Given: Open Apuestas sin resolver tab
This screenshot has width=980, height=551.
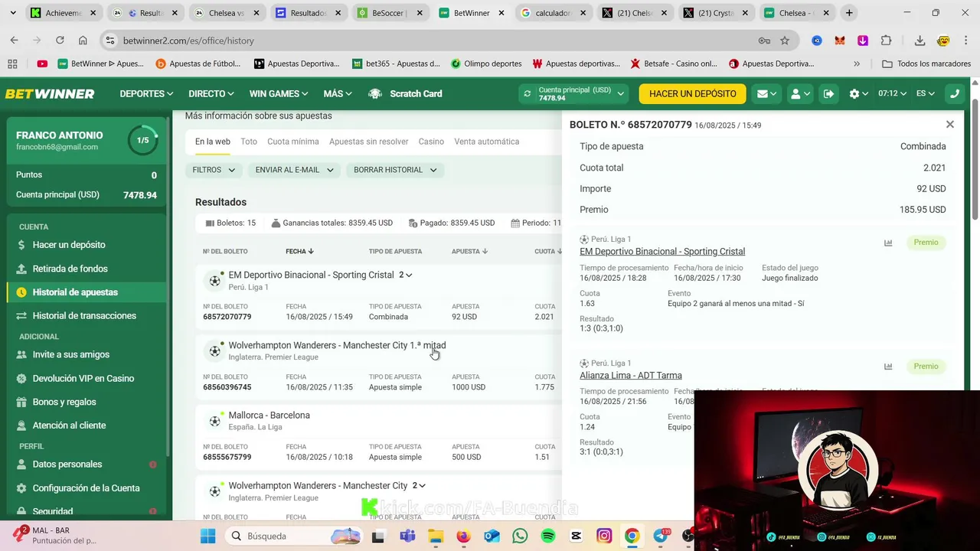Looking at the screenshot, I should pos(369,142).
